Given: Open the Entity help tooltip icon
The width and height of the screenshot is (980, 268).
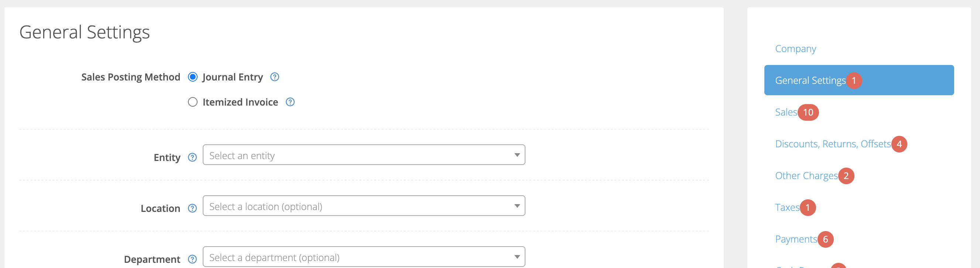Looking at the screenshot, I should click(x=192, y=157).
